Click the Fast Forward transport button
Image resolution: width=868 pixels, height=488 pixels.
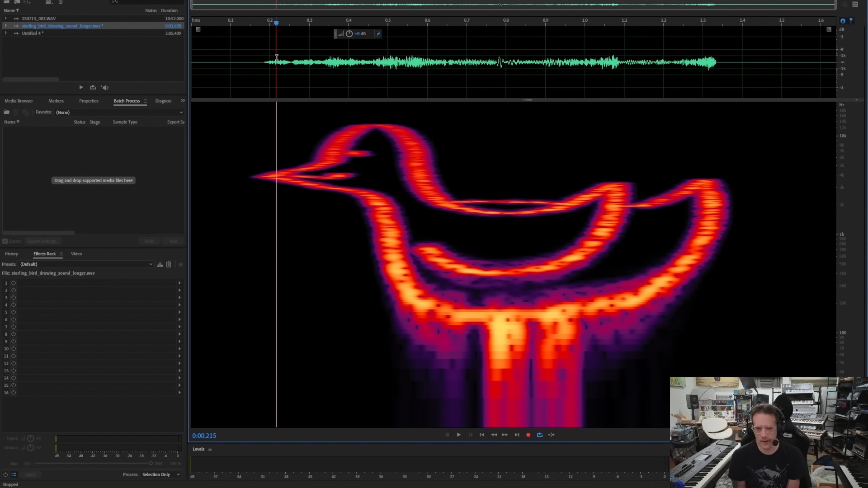point(505,435)
